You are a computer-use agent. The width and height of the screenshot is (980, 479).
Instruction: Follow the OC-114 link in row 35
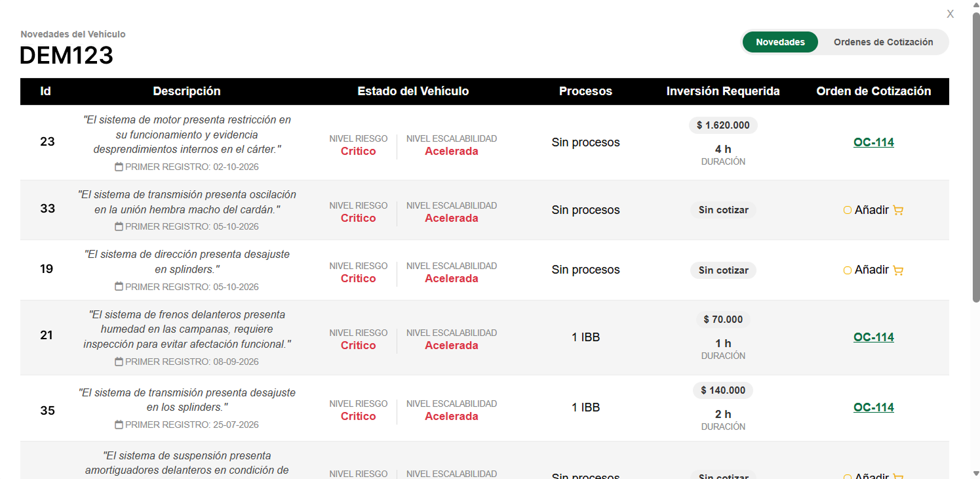click(x=873, y=407)
